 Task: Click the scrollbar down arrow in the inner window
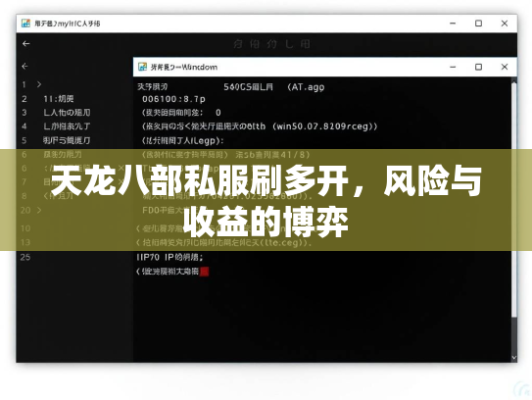pyautogui.click(x=514, y=358)
